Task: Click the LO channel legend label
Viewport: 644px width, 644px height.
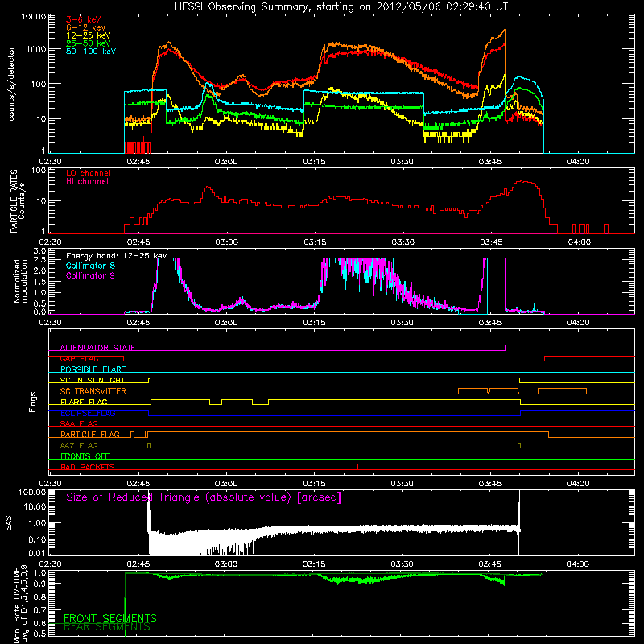Action: pos(89,173)
